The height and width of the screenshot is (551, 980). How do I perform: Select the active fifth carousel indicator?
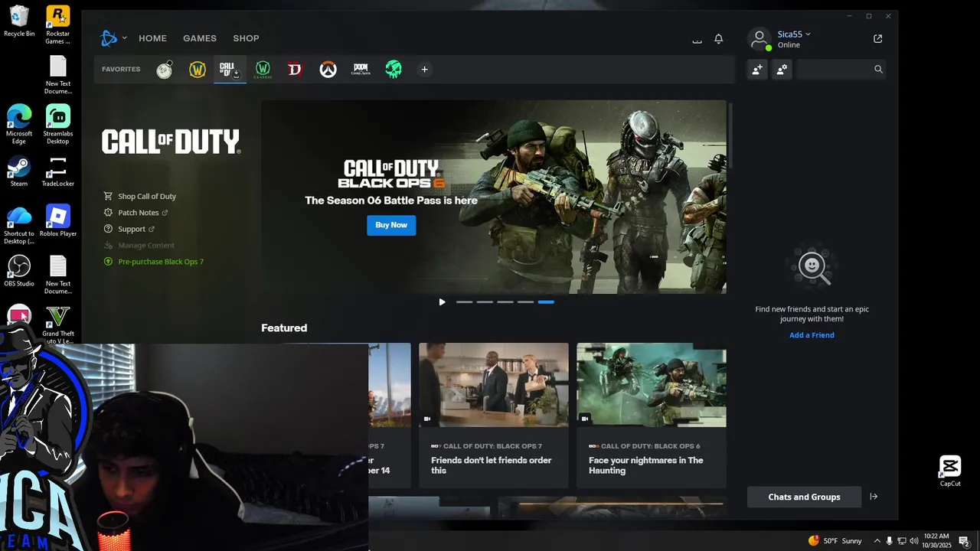click(546, 302)
